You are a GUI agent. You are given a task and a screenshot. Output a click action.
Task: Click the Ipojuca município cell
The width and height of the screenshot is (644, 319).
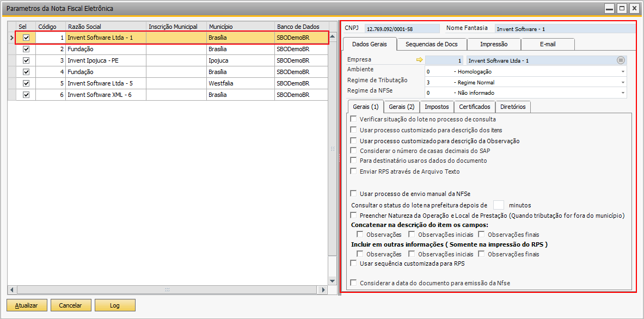point(240,60)
